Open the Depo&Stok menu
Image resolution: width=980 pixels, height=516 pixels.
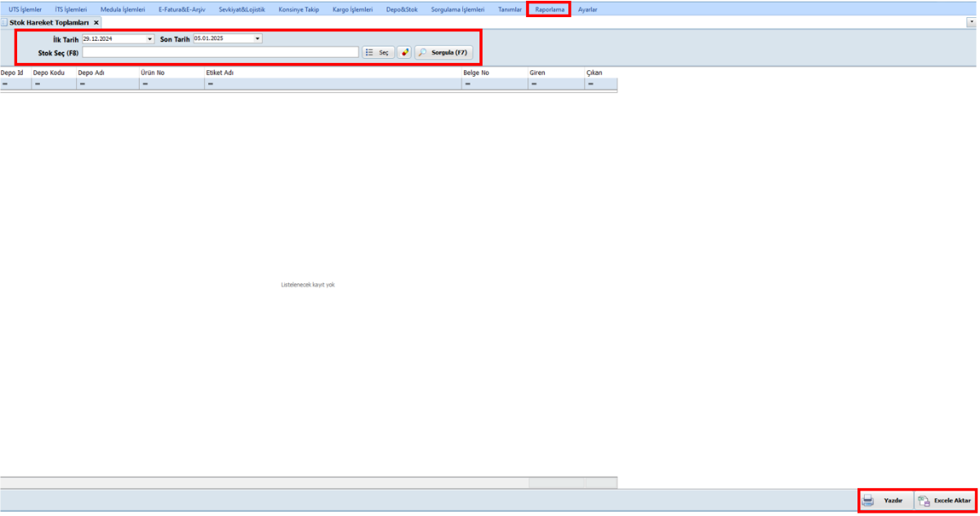tap(402, 9)
